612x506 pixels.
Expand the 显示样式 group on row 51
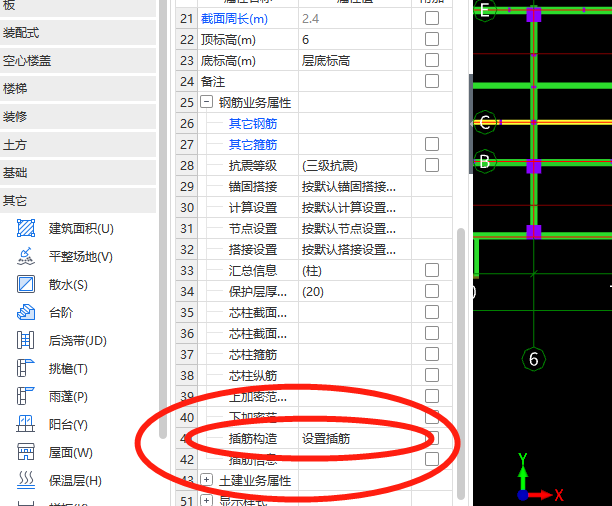[x=206, y=501]
